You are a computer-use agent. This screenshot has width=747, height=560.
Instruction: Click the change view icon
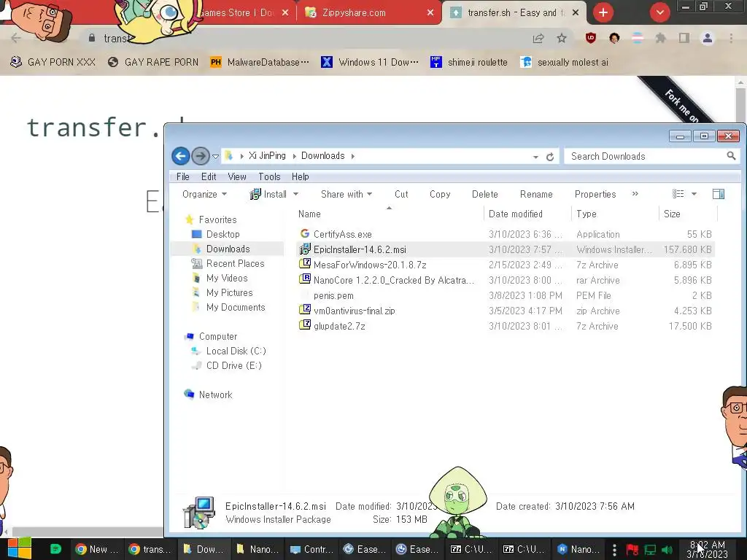678,194
